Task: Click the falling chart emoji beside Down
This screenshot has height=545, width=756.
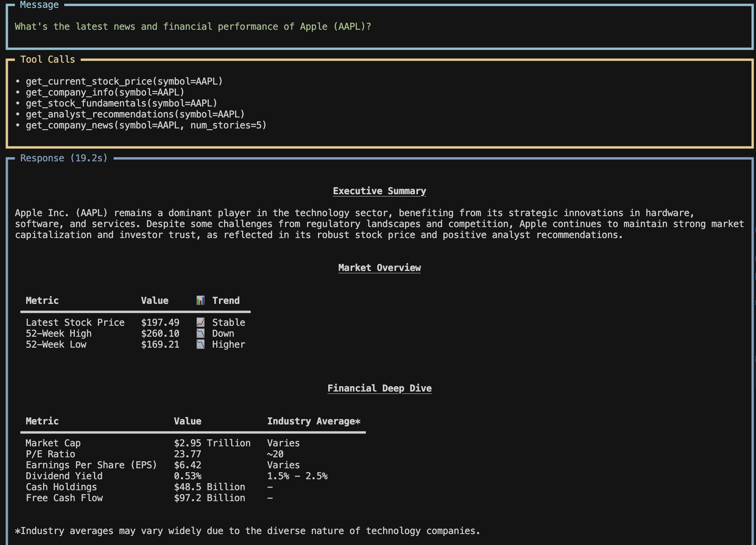Action: (200, 333)
